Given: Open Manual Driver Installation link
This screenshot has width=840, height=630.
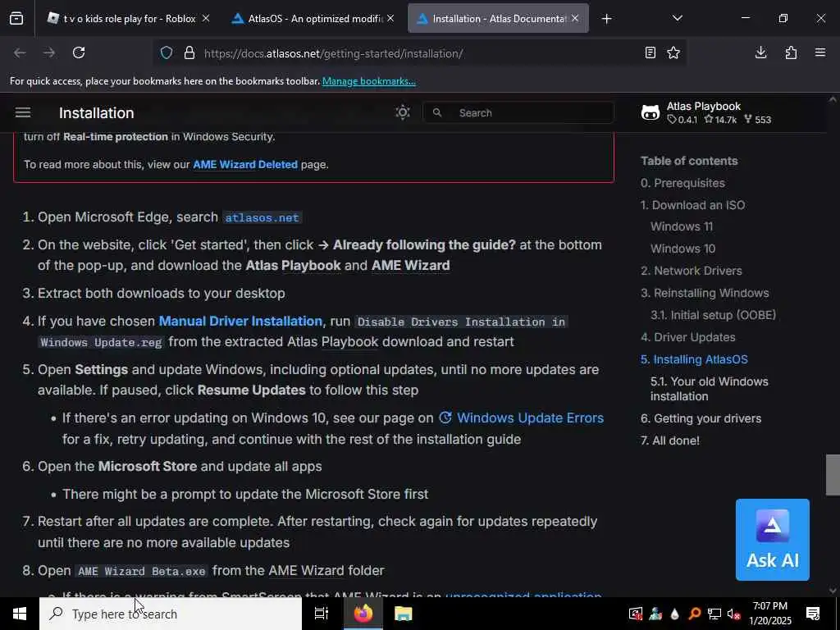Looking at the screenshot, I should point(240,321).
